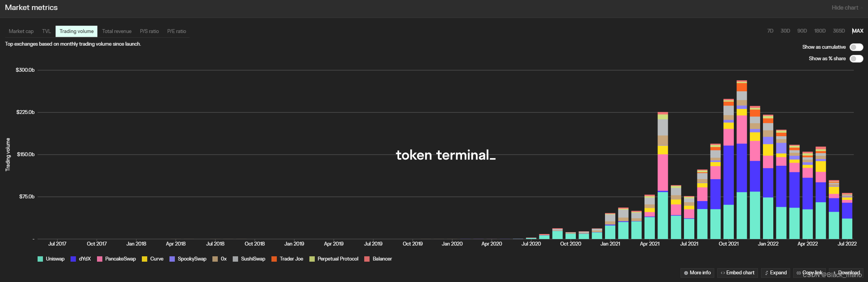The image size is (868, 282).
Task: Click the $150.0b axis label
Action: (x=26, y=155)
